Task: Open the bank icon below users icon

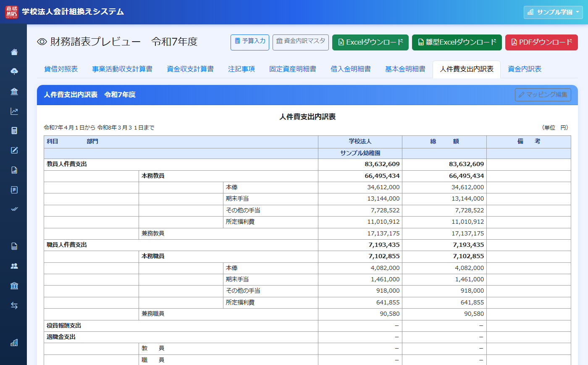Action: click(x=14, y=286)
